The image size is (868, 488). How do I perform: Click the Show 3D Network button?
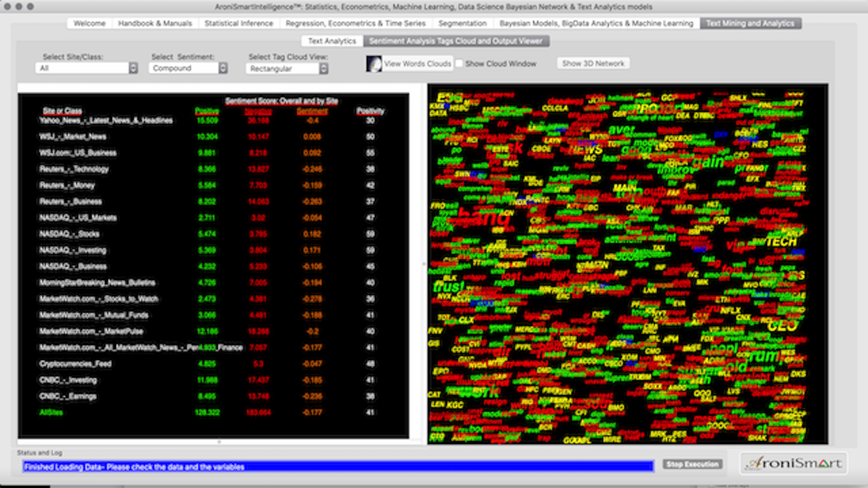point(593,64)
